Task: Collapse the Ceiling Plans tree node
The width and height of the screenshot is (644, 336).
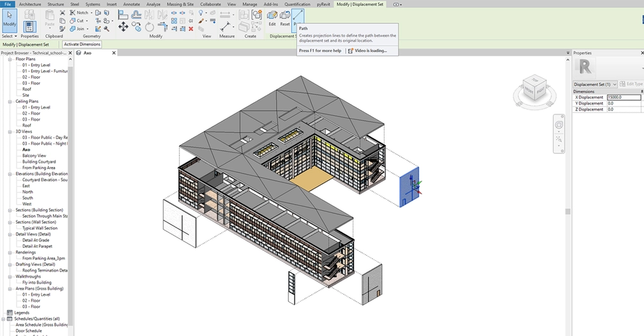Action: (10, 102)
